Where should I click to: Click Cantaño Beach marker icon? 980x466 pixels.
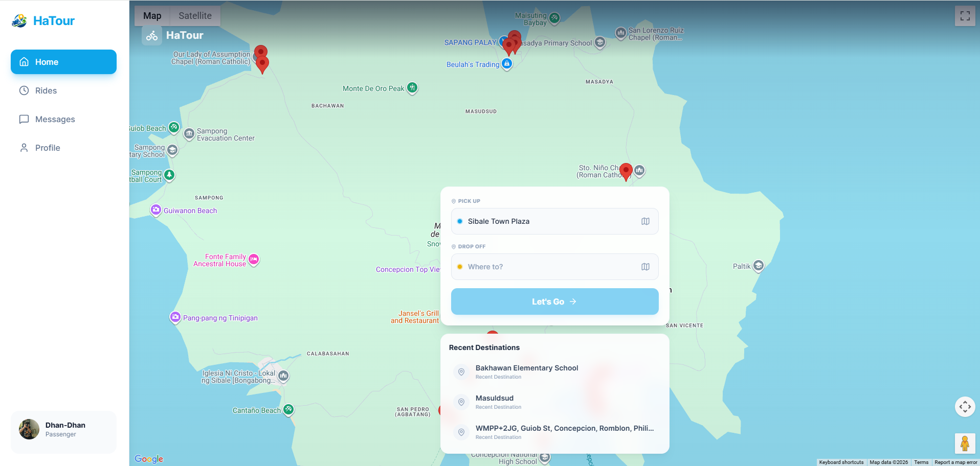tap(288, 410)
